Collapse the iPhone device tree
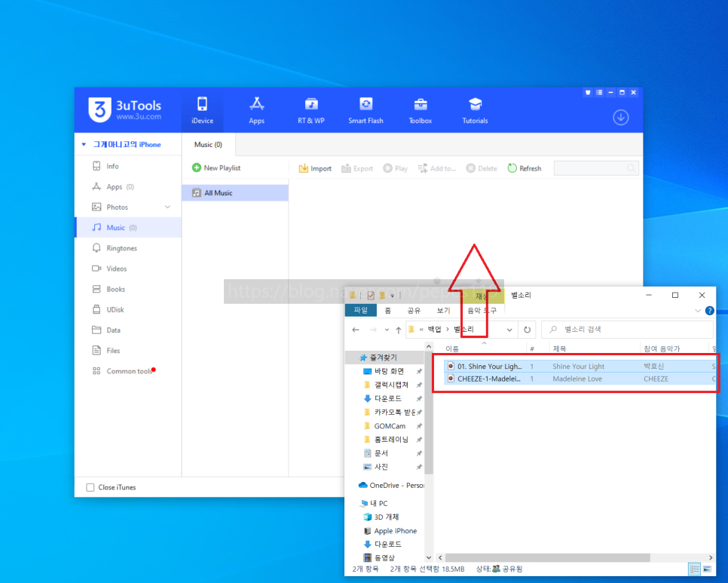Screen dimensions: 728x583 point(84,145)
